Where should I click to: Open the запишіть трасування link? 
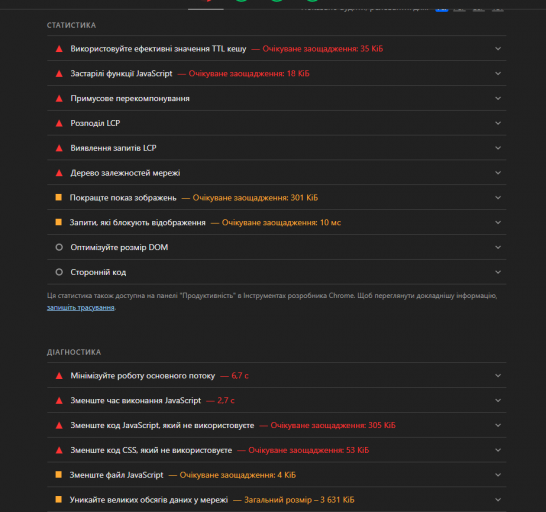(x=80, y=308)
